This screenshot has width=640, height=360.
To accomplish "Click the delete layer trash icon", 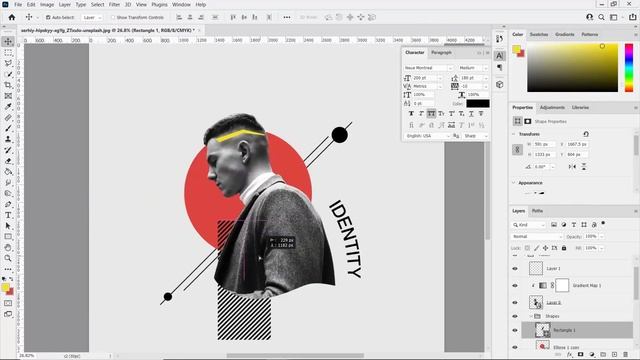I will [x=625, y=355].
